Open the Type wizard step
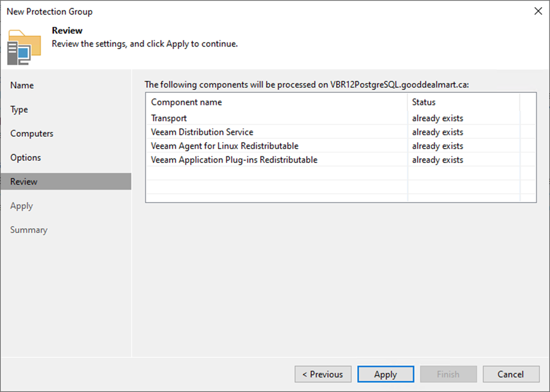Viewport: 550px width, 392px height. (19, 110)
